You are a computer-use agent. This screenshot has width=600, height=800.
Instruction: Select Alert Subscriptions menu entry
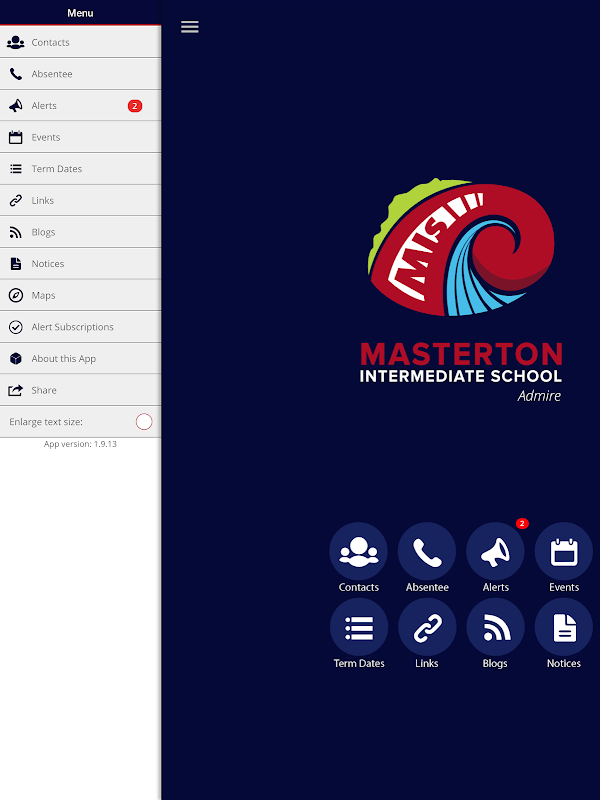tap(80, 327)
